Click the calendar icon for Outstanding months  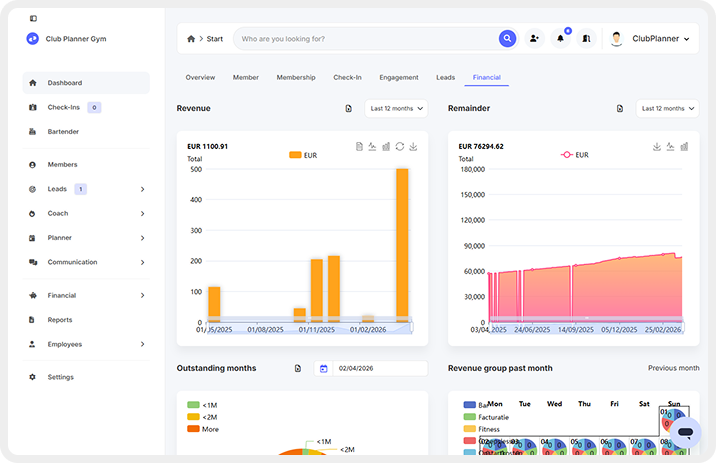coord(323,369)
